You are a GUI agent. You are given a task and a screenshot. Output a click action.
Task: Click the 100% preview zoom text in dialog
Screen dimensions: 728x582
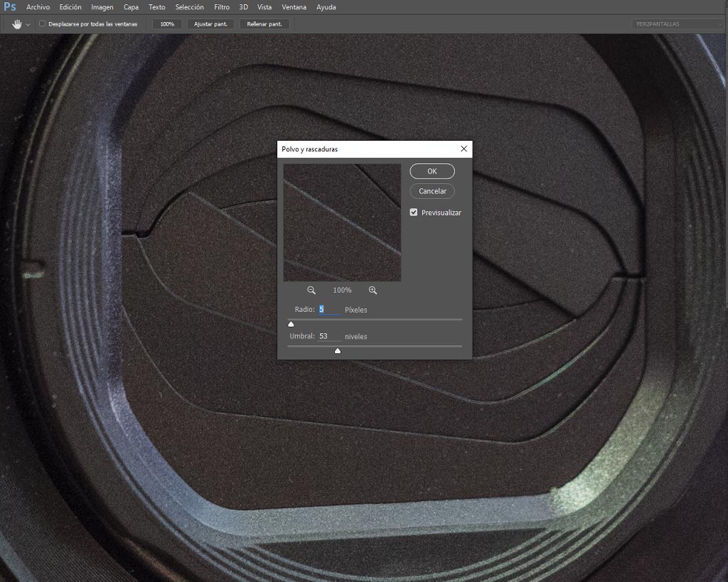point(342,290)
